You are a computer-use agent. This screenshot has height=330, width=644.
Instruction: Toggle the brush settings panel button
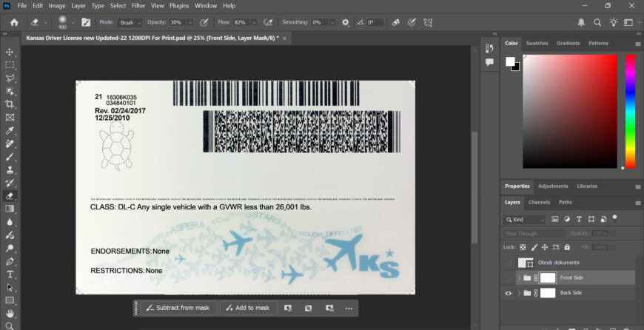pyautogui.click(x=86, y=23)
